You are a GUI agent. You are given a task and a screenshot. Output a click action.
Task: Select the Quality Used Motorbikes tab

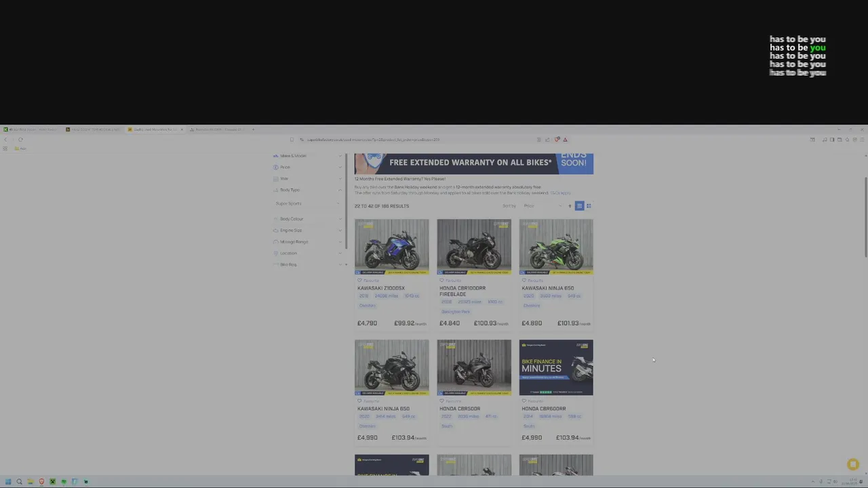coord(155,129)
